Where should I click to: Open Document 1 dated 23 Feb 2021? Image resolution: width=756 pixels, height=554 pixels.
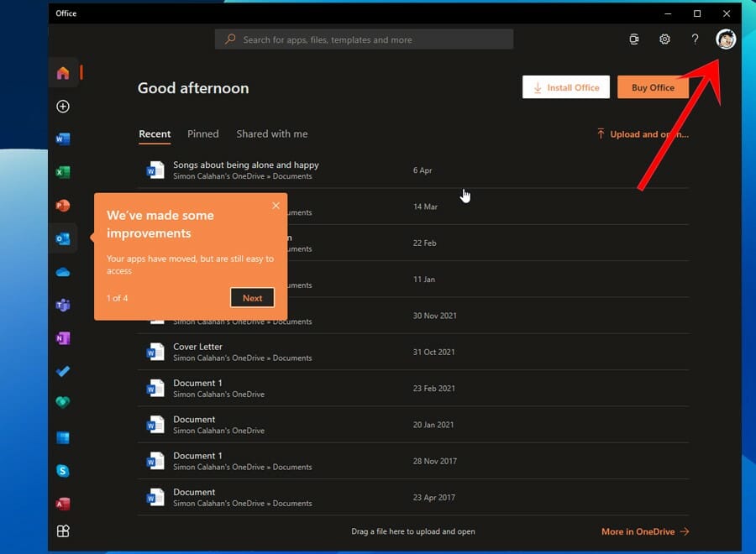413,389
